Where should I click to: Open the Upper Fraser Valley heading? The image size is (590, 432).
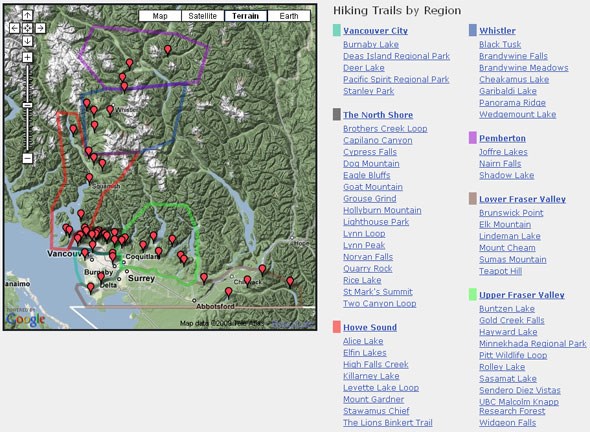click(x=522, y=295)
